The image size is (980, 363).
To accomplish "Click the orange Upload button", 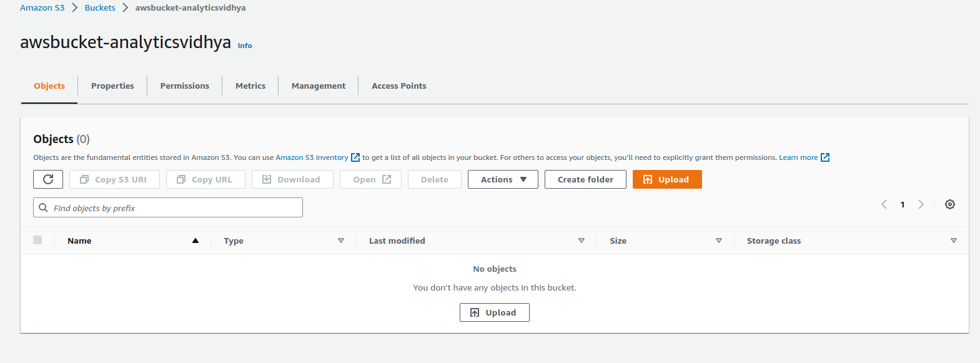I will click(667, 179).
